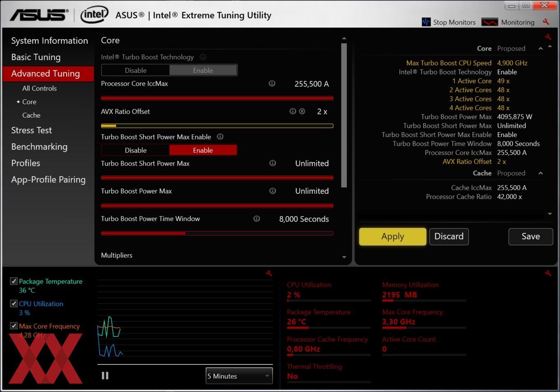Reset AVX Ratio Offset with the X icon
The image size is (560, 392).
(302, 111)
